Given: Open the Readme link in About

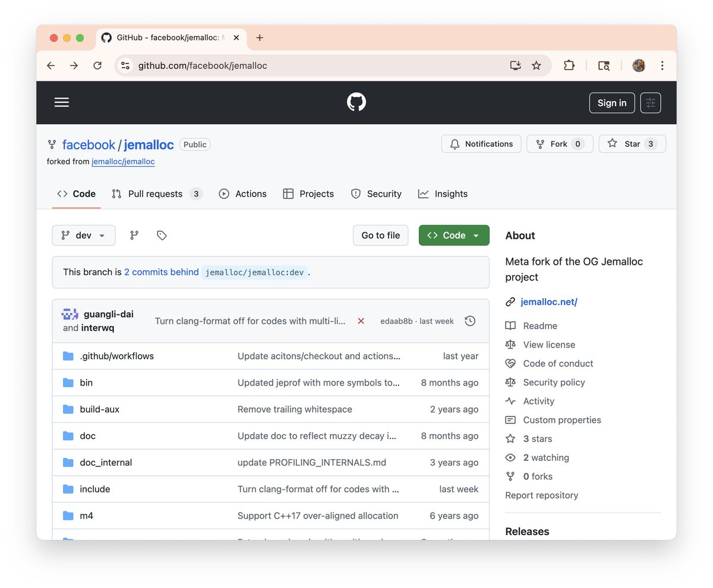Looking at the screenshot, I should point(540,325).
